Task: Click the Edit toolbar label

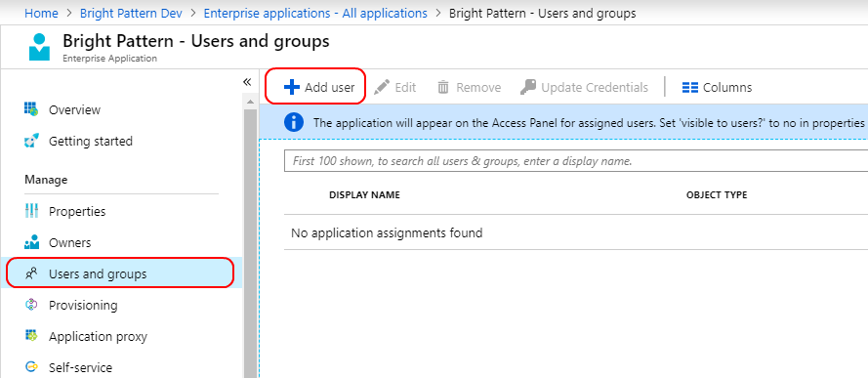Action: coord(405,88)
